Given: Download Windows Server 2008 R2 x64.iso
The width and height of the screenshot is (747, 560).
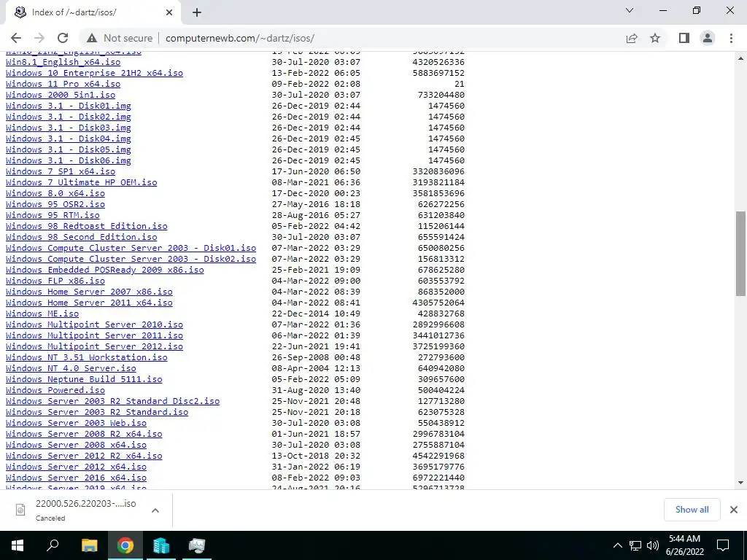Looking at the screenshot, I should (x=84, y=435).
